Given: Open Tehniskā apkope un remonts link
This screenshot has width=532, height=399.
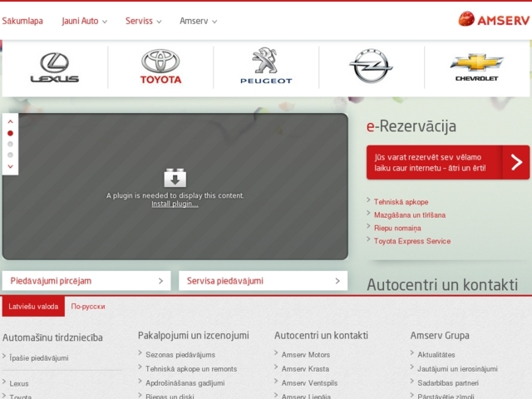Looking at the screenshot, I should [x=191, y=369].
